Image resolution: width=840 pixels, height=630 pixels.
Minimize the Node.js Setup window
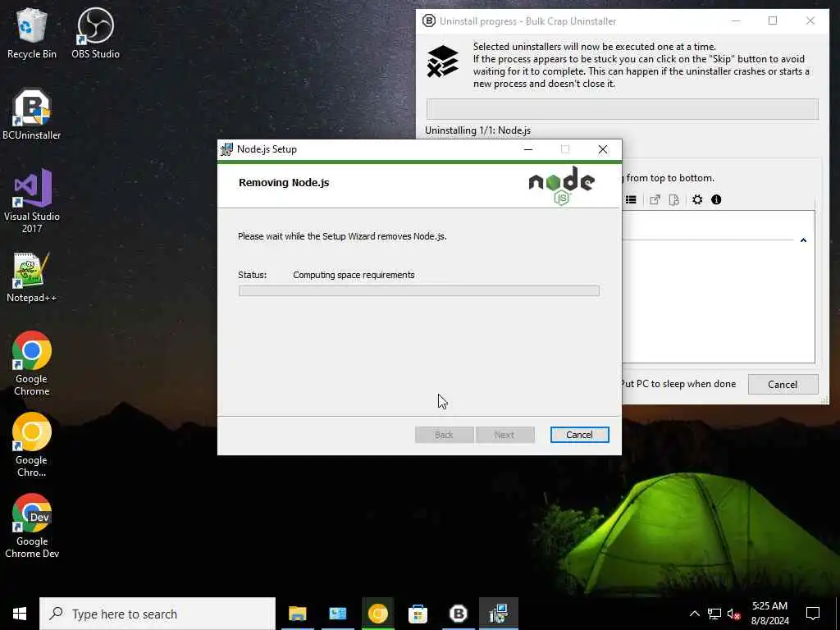tap(528, 149)
